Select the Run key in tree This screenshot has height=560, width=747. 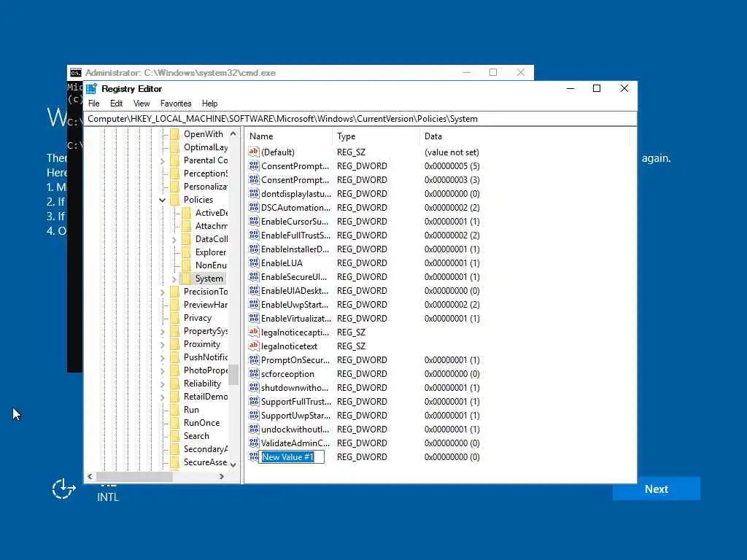[191, 410]
